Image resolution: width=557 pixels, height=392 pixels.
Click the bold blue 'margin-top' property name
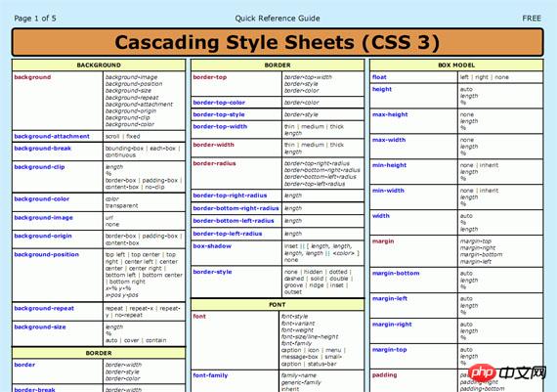click(389, 349)
